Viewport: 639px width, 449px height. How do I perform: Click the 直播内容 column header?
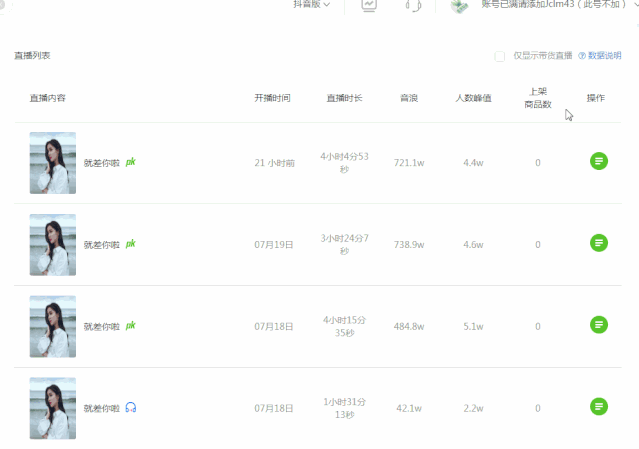[x=48, y=98]
